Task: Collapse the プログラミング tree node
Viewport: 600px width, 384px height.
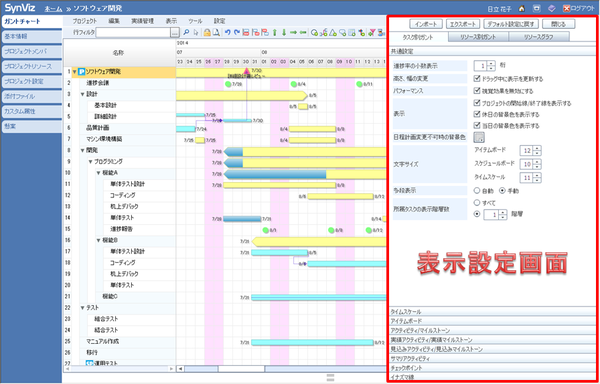Action: (91, 162)
